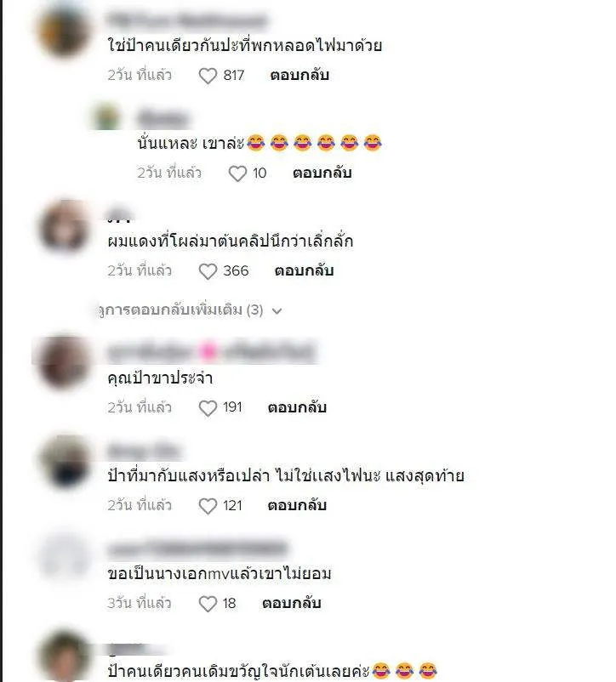Click ตอบกลับ under นางเอกmv comment
Viewport: 616px width, 682px height.
click(x=292, y=603)
